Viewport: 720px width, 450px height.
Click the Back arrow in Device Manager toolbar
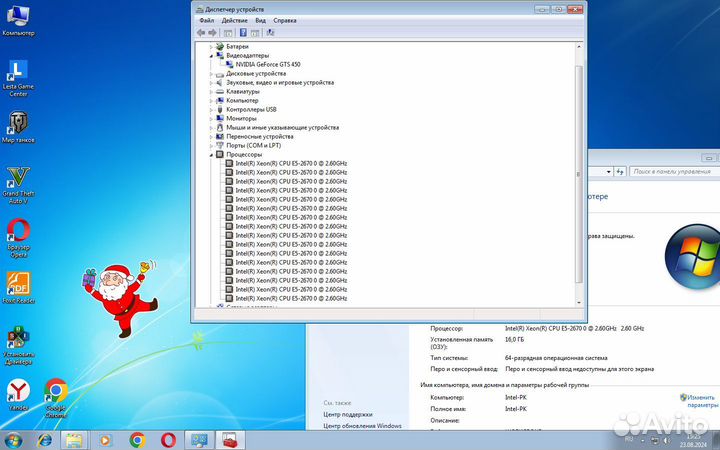201,32
